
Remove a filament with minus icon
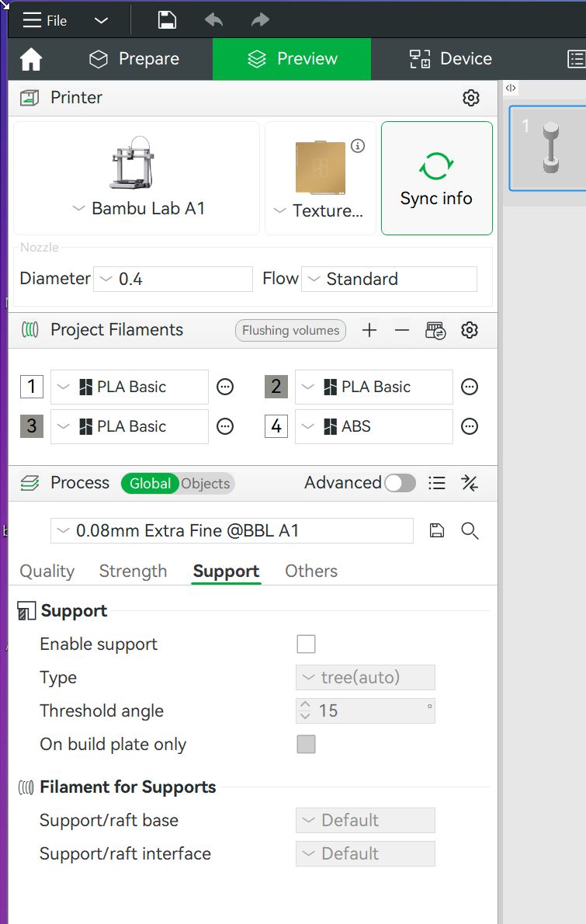401,331
